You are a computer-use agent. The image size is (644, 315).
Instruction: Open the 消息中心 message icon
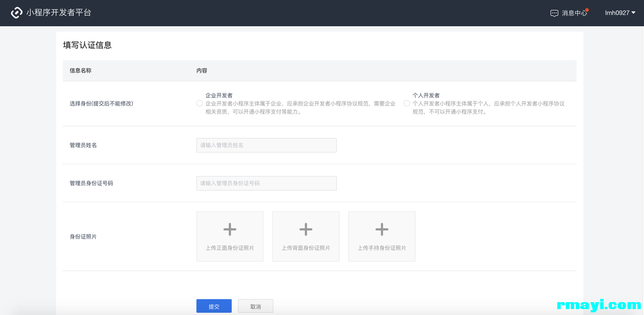click(x=554, y=13)
